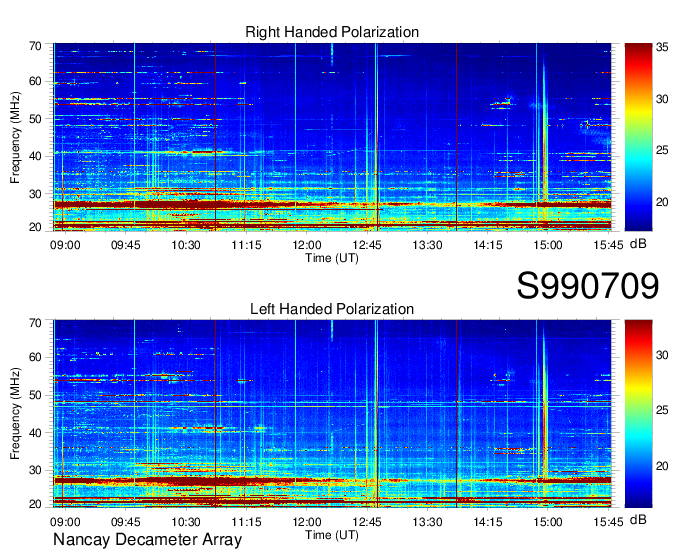680x552 pixels.
Task: Click the 60 frequency tick on top plot
Action: tap(35, 81)
